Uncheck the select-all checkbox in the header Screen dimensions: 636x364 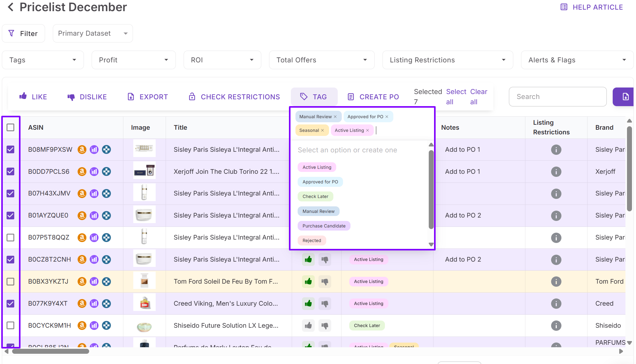(x=11, y=127)
